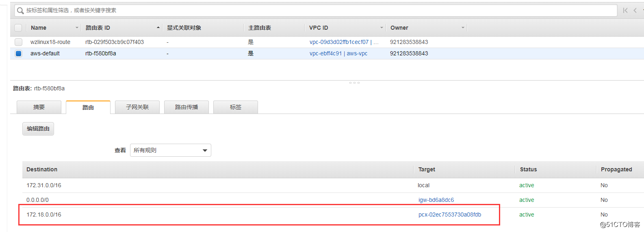Toggle the select-all checkbox in header

18,28
